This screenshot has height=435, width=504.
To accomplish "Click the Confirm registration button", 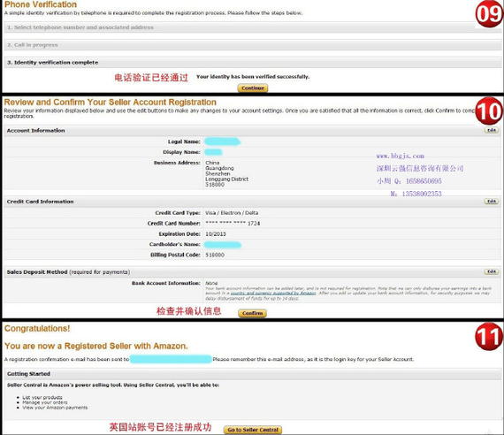I will pyautogui.click(x=252, y=313).
